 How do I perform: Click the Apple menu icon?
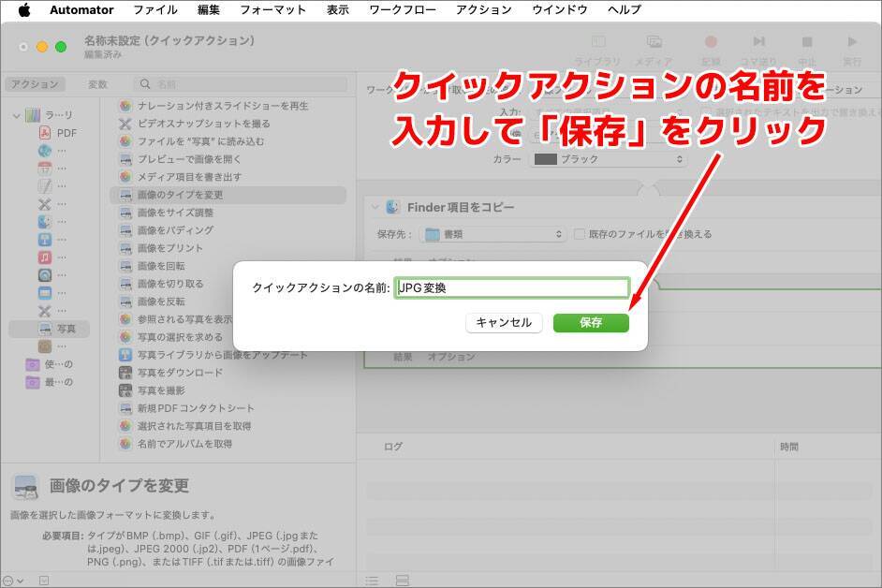(24, 9)
